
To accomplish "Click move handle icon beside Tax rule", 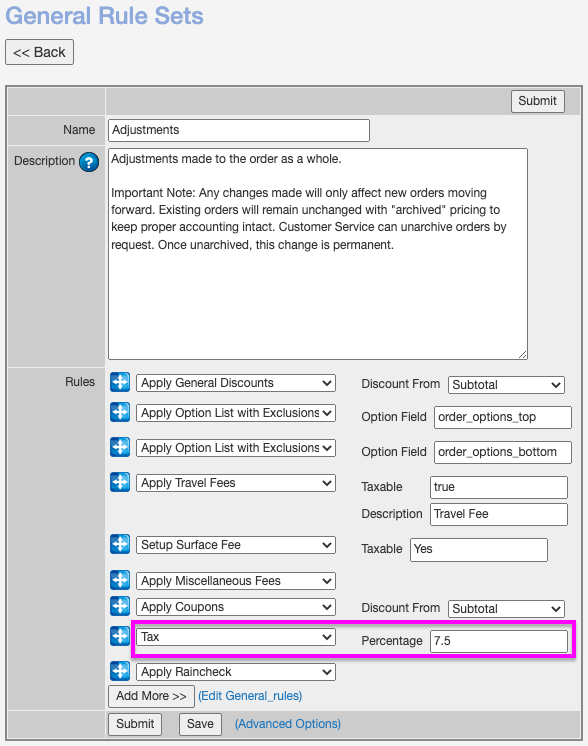I will [x=120, y=636].
